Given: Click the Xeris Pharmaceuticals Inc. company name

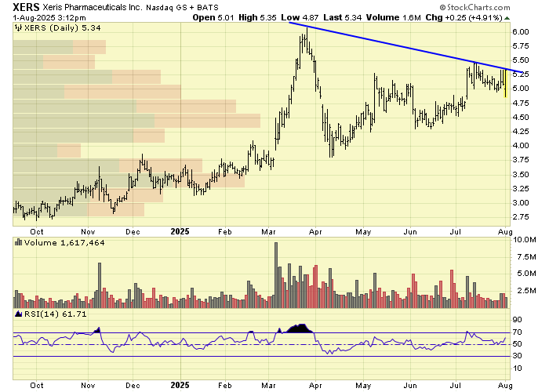Looking at the screenshot, I should (x=93, y=7).
